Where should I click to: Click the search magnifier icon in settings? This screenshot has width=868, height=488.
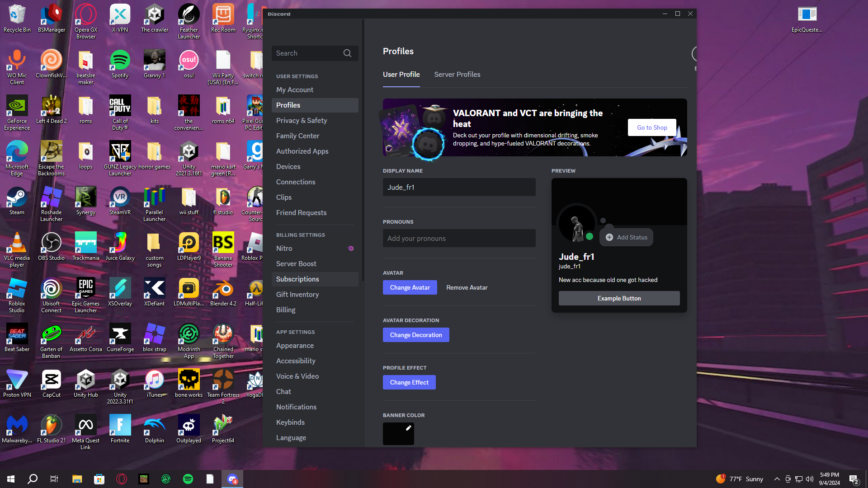coord(347,53)
